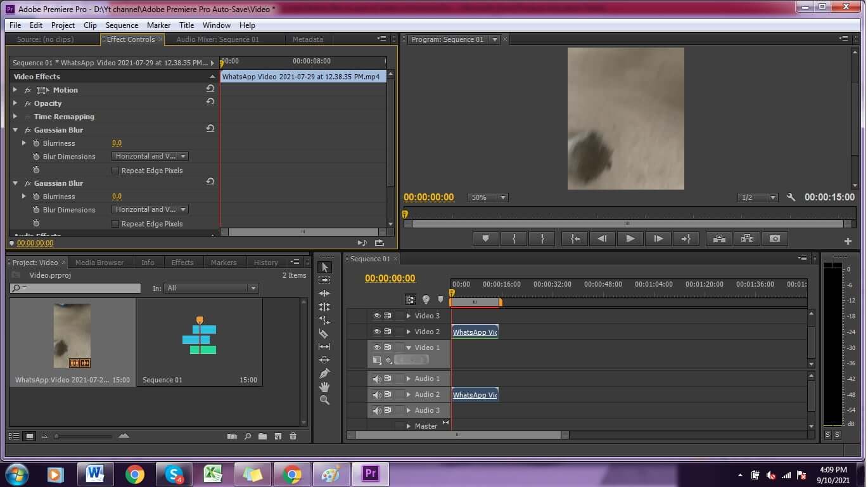This screenshot has height=487, width=868.
Task: Select the Rate Stretch tool
Action: (x=324, y=320)
